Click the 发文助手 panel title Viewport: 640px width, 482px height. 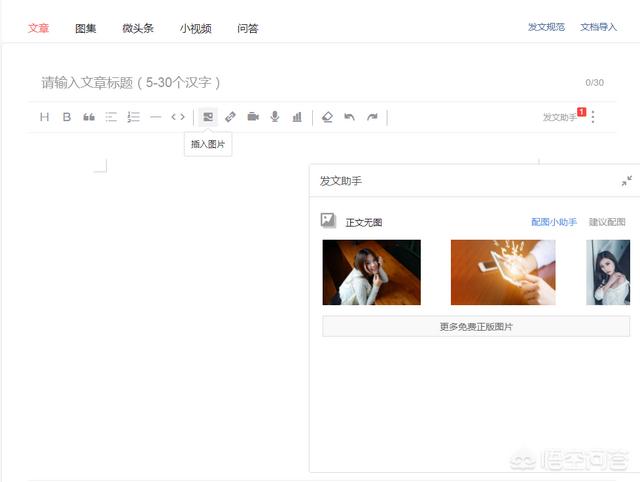coord(340,181)
